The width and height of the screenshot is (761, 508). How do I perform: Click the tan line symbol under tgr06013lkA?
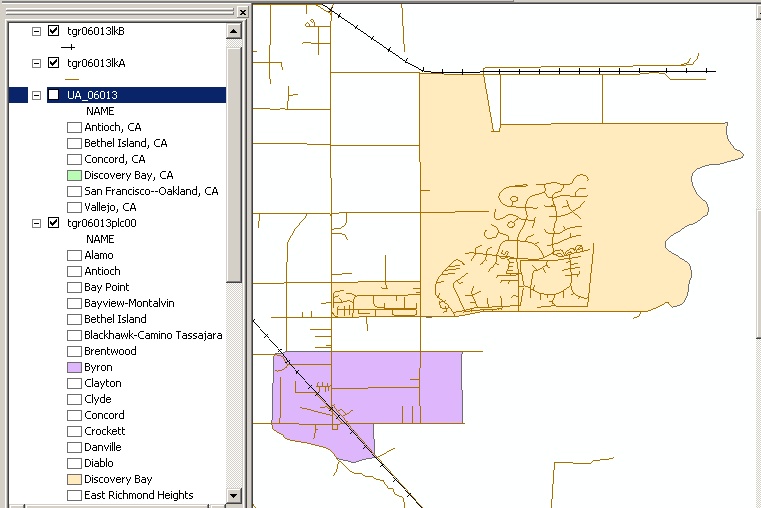72,79
